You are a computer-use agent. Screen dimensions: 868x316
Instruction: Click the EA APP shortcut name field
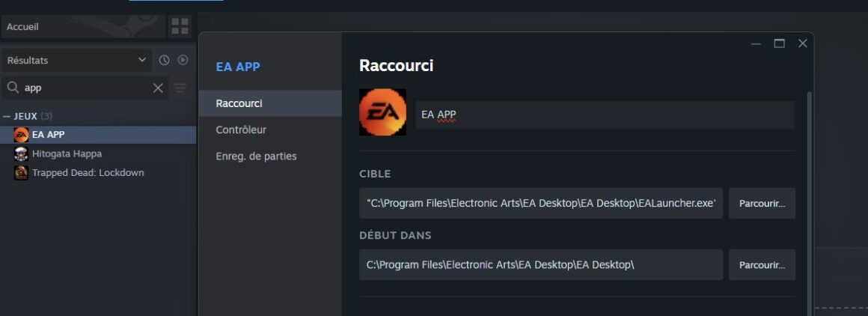click(x=605, y=115)
